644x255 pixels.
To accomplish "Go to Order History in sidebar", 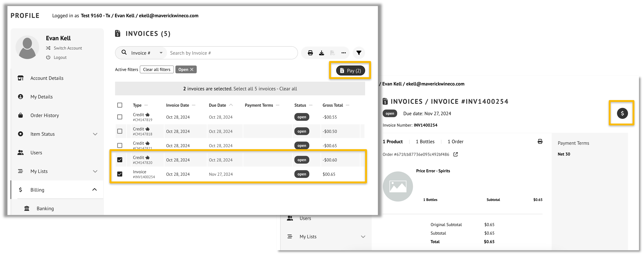I will pyautogui.click(x=44, y=115).
